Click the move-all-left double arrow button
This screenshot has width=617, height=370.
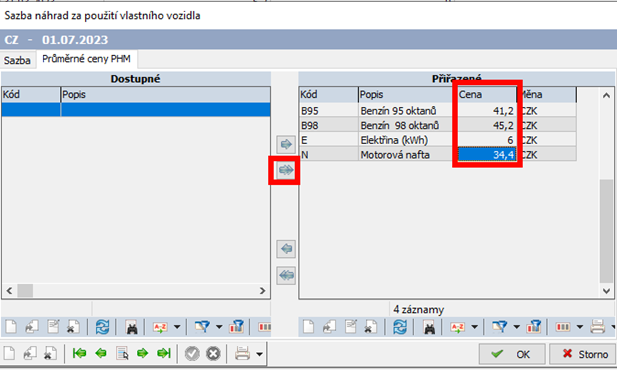point(286,275)
